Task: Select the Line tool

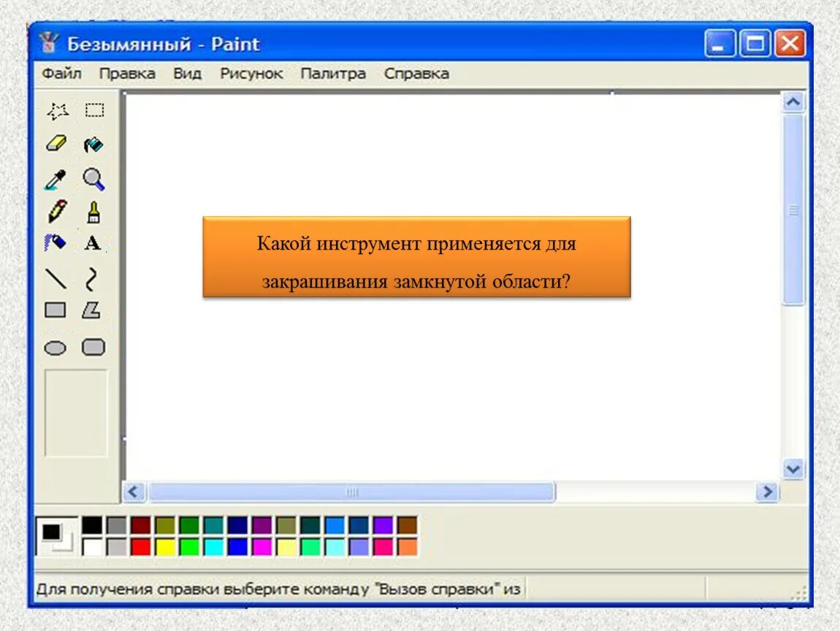Action: point(56,278)
